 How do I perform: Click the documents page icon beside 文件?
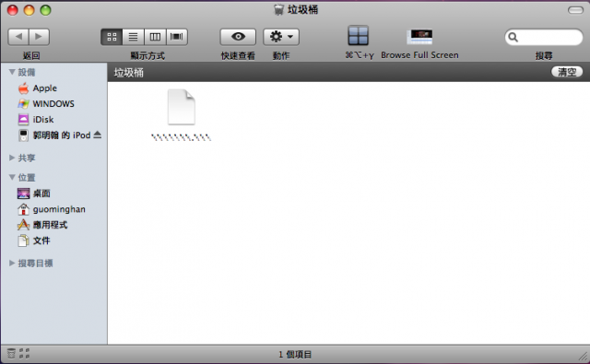coord(23,241)
